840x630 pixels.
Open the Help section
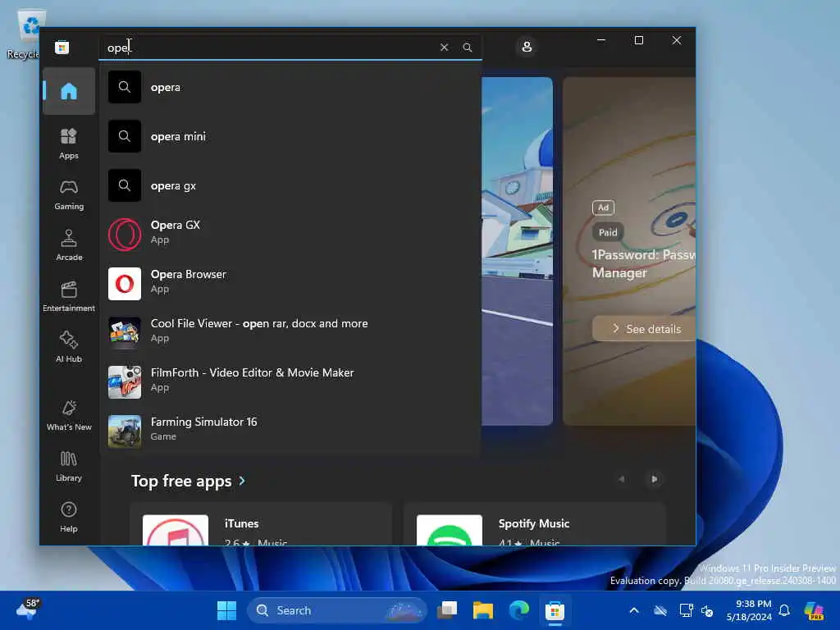69,517
